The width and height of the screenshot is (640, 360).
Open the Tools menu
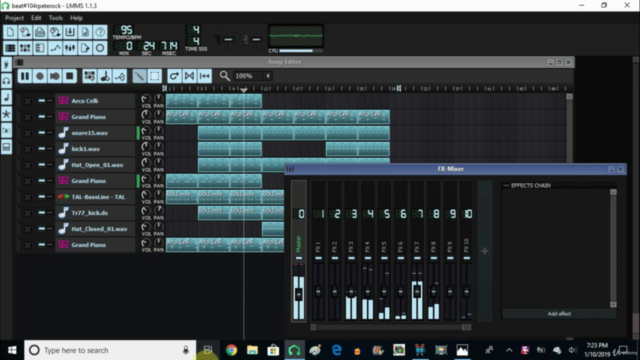tap(56, 18)
